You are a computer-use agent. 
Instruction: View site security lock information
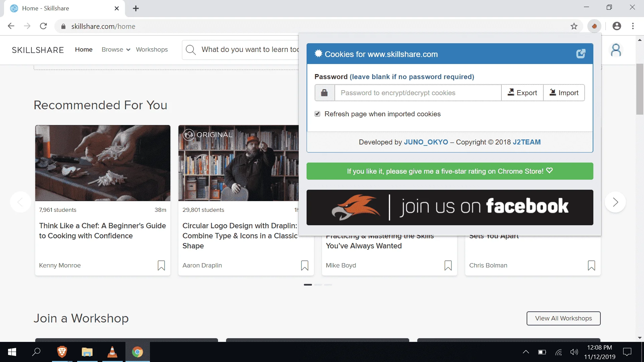pos(63,26)
